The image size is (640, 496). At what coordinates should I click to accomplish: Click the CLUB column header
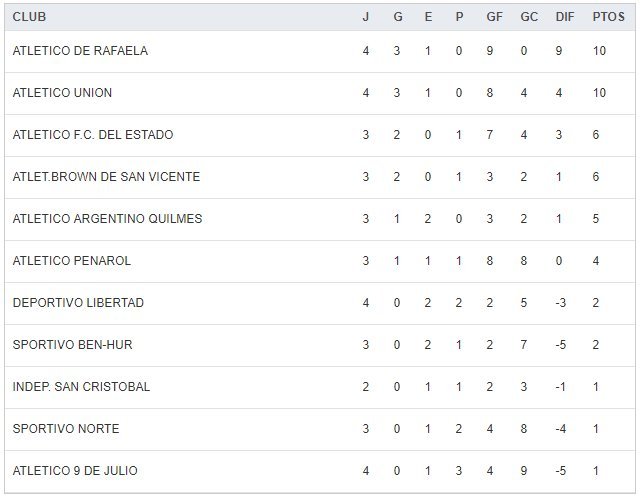pyautogui.click(x=30, y=17)
